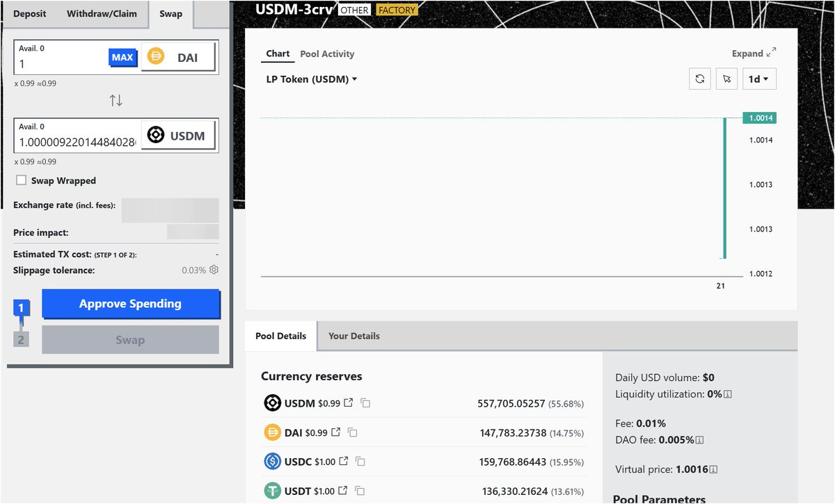Click the USDM-3crv pool title

293,10
